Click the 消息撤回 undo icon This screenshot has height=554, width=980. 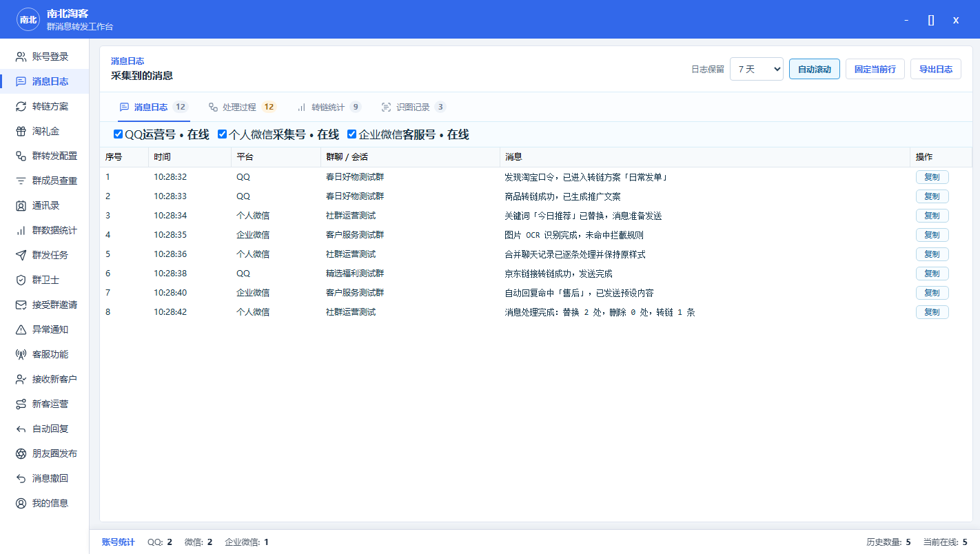[21, 478]
